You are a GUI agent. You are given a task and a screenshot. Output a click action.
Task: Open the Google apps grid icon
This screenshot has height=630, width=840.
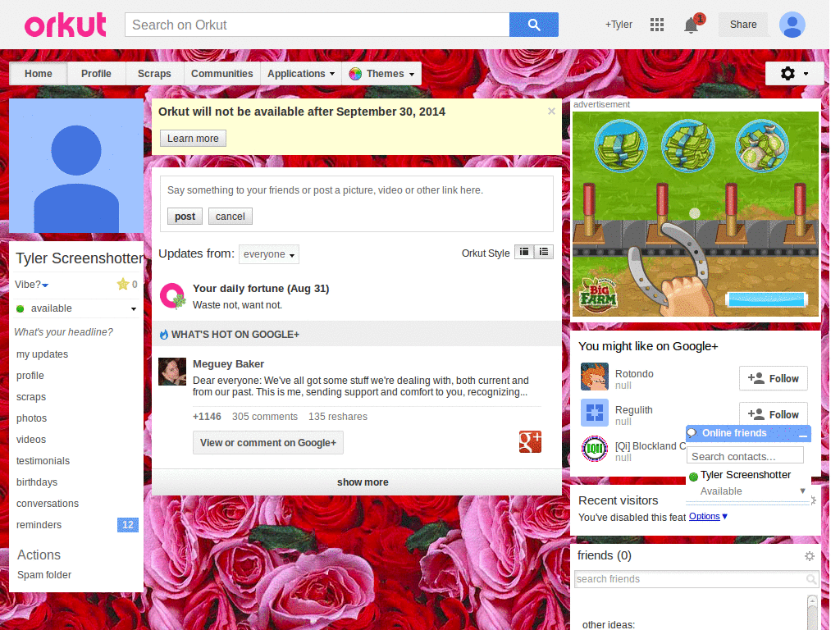657,25
